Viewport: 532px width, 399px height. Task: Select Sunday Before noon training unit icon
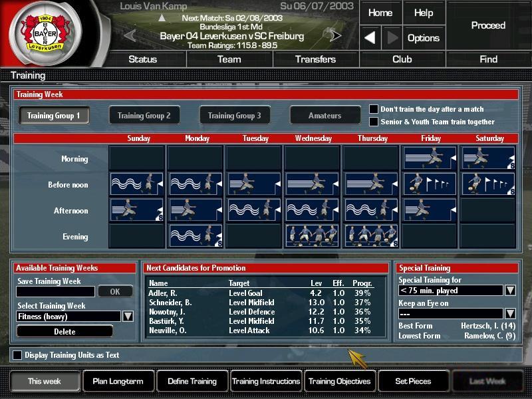coord(137,184)
